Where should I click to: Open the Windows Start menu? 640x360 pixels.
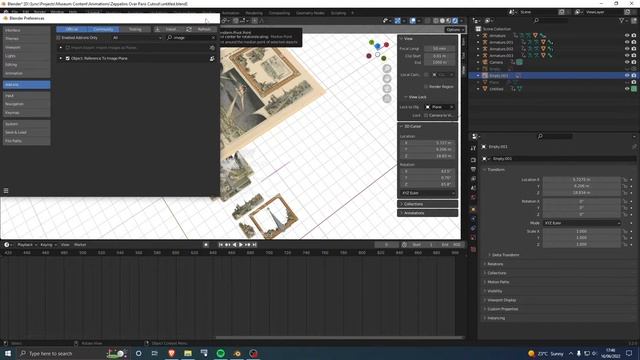point(7,353)
